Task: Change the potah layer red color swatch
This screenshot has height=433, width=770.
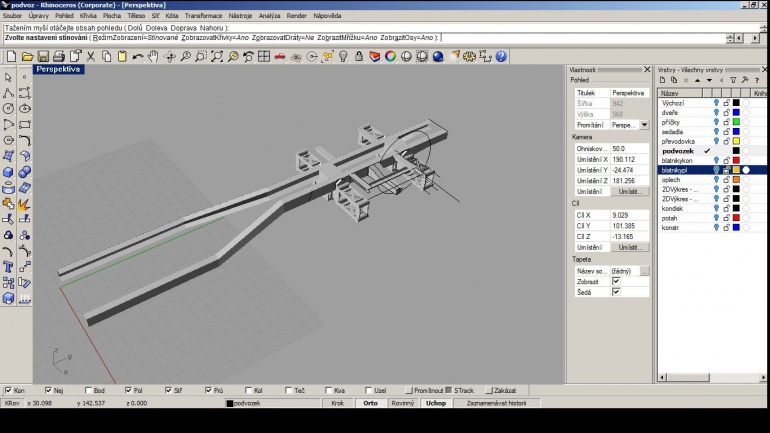Action: 736,217
